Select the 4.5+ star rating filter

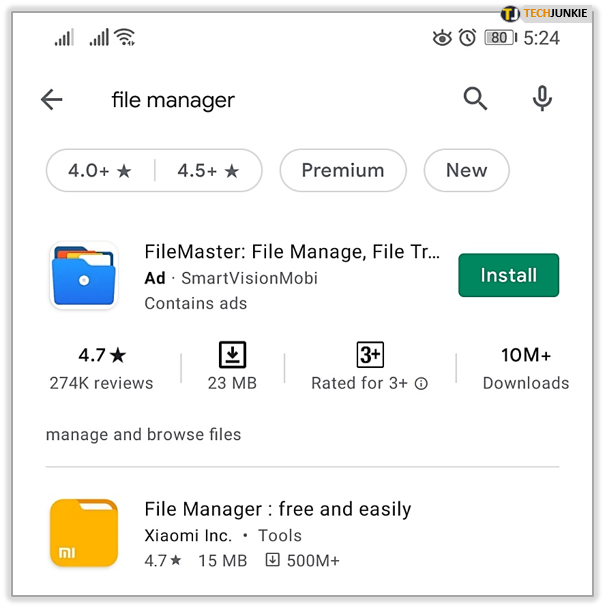(209, 171)
